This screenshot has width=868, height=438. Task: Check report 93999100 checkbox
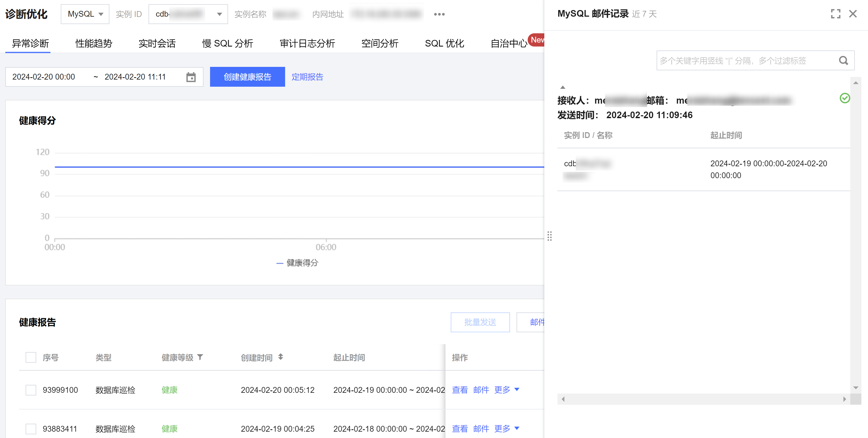click(x=31, y=390)
